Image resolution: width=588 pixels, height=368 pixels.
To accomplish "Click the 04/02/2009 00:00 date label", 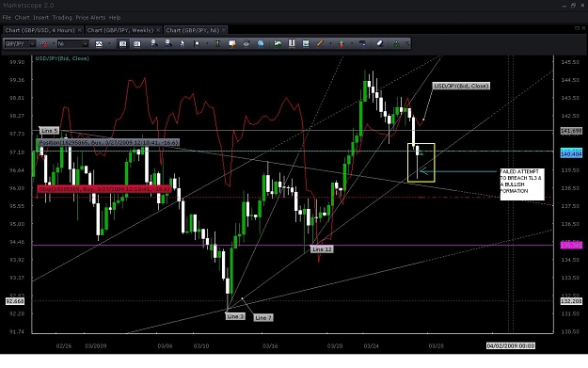I will (x=510, y=345).
